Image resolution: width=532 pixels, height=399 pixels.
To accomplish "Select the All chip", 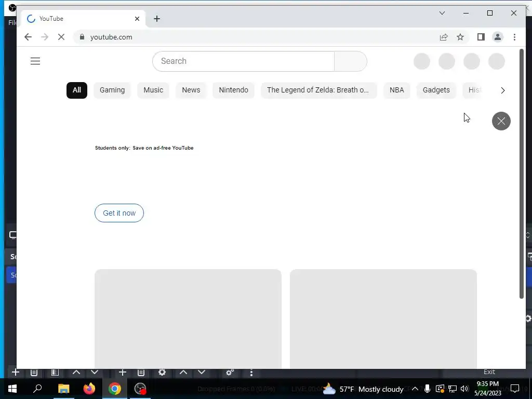I will click(77, 90).
